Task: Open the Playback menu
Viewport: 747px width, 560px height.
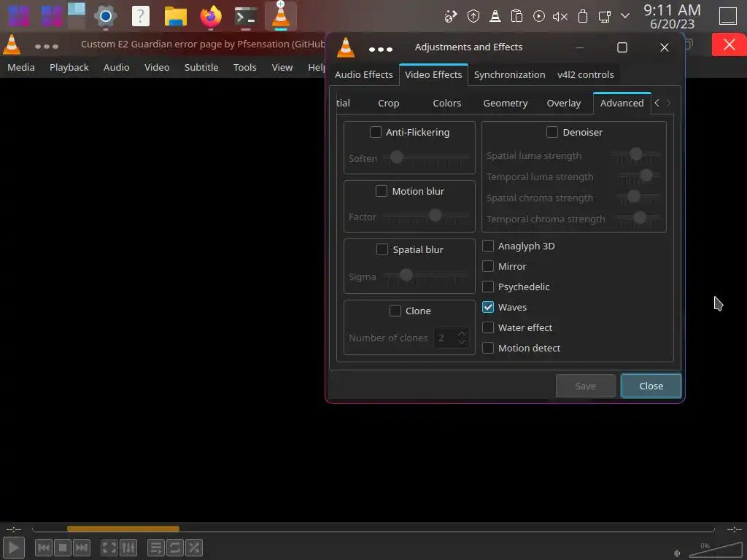Action: (69, 67)
